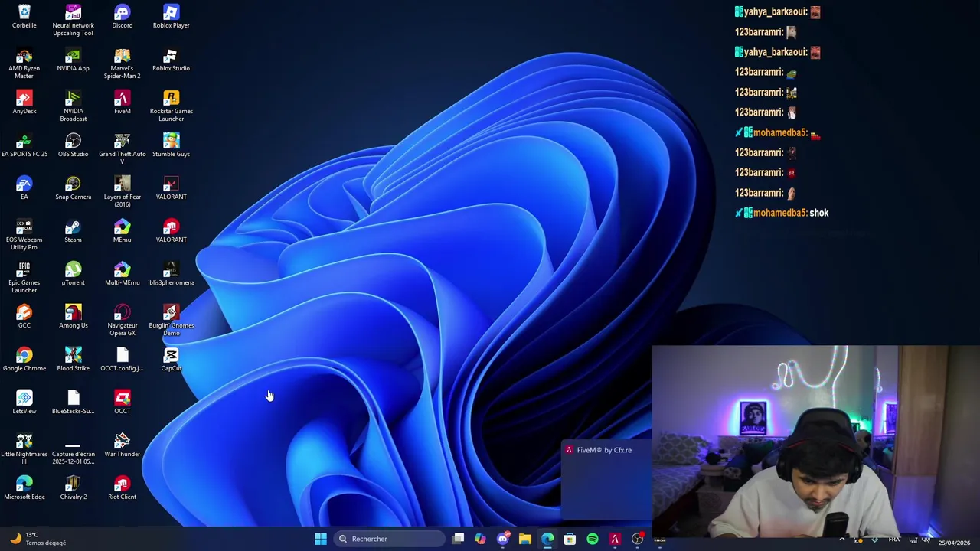
Task: Open Microsoft Store from the taskbar
Action: (570, 539)
